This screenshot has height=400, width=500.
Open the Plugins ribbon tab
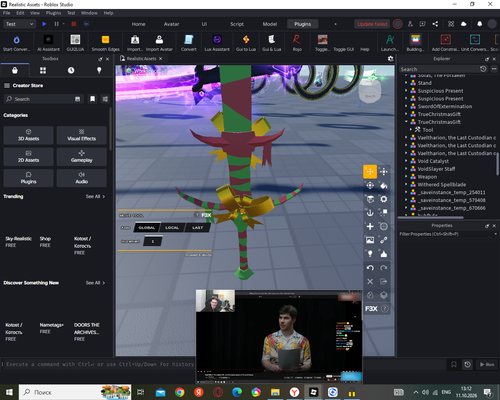click(x=302, y=24)
